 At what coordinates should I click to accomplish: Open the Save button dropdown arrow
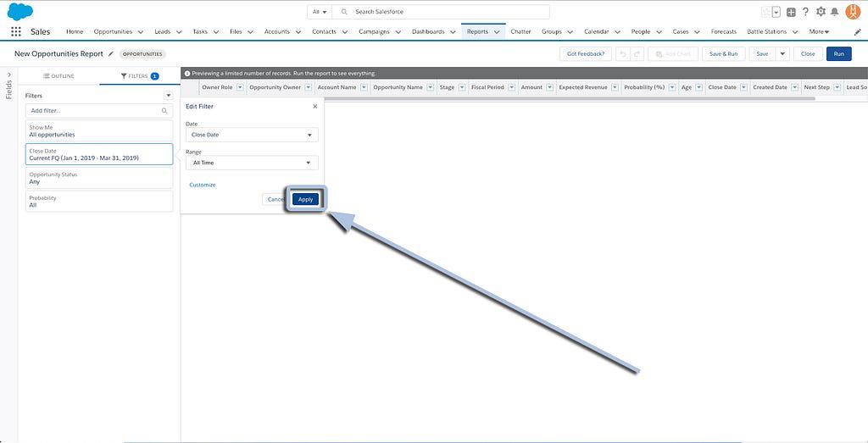(x=782, y=53)
